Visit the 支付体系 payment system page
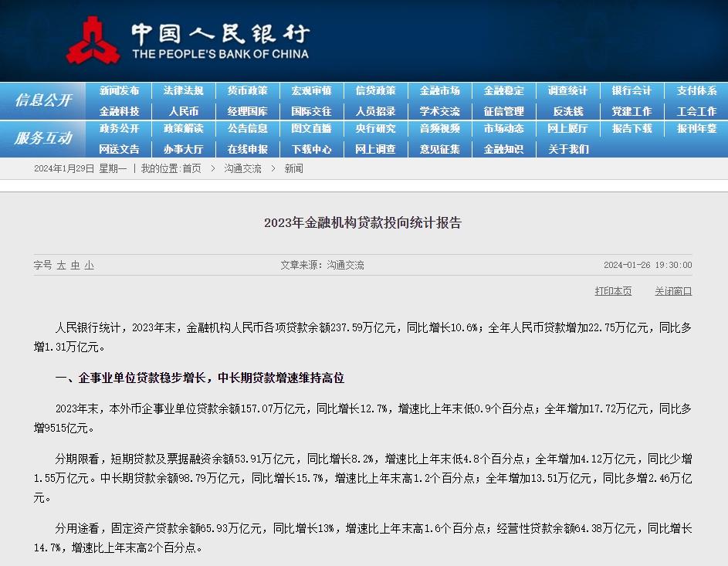The height and width of the screenshot is (566, 728). (x=696, y=90)
